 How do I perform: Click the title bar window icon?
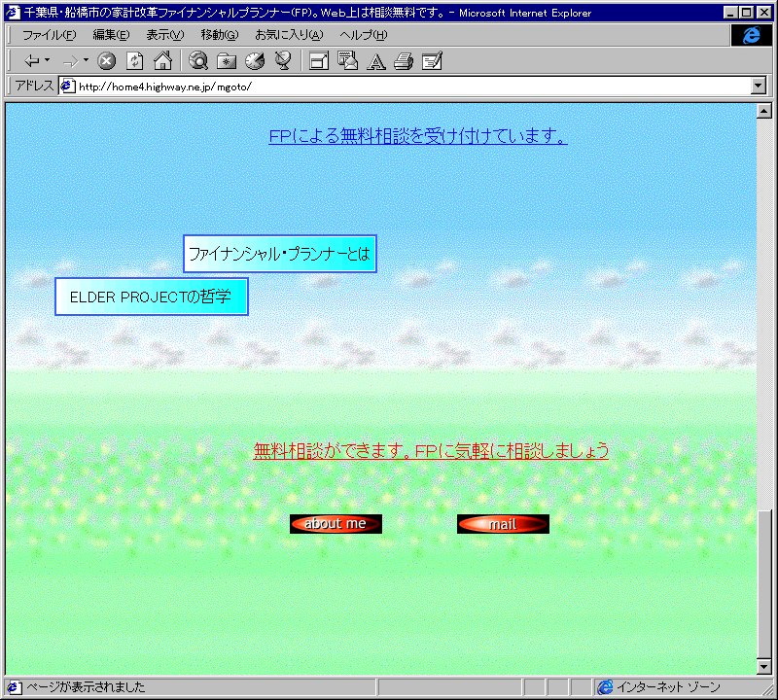click(13, 13)
